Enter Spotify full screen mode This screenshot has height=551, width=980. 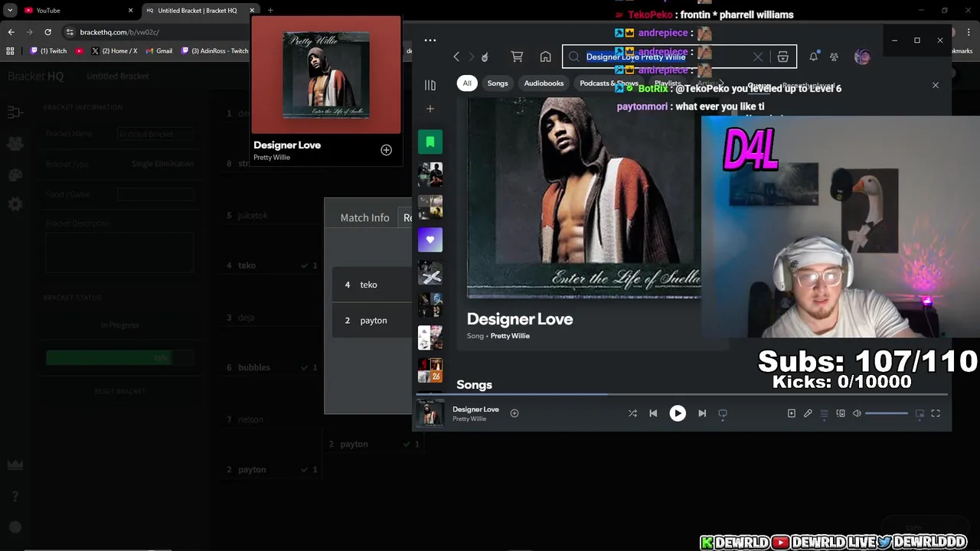936,413
